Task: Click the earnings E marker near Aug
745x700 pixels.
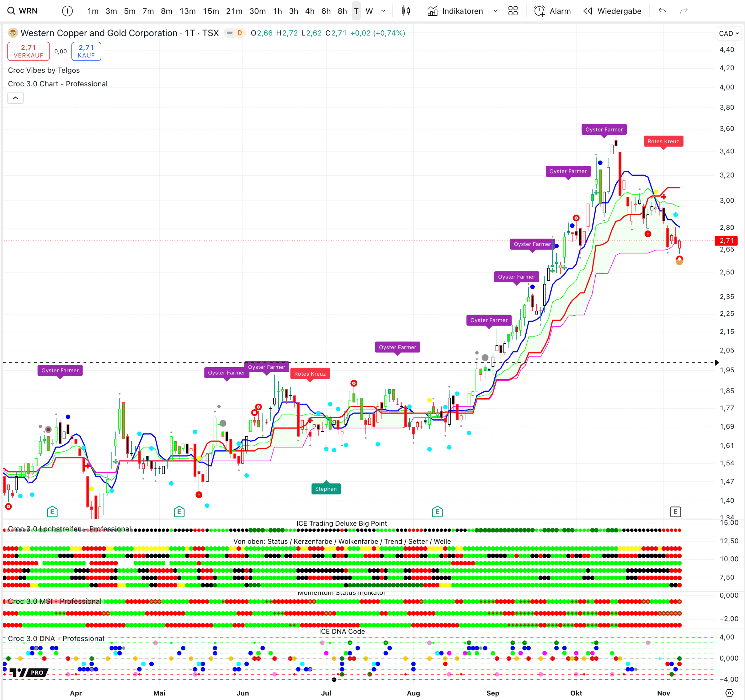Action: (437, 512)
